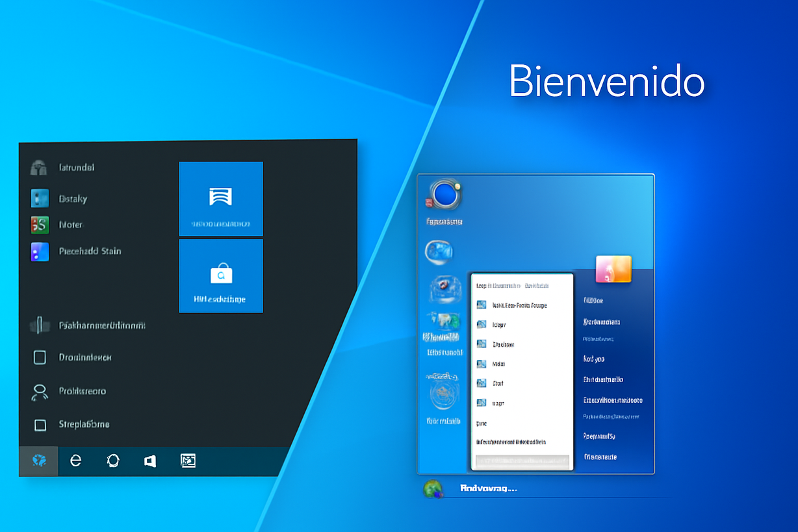Click the shopping bag icon on the Store tile

[x=221, y=273]
